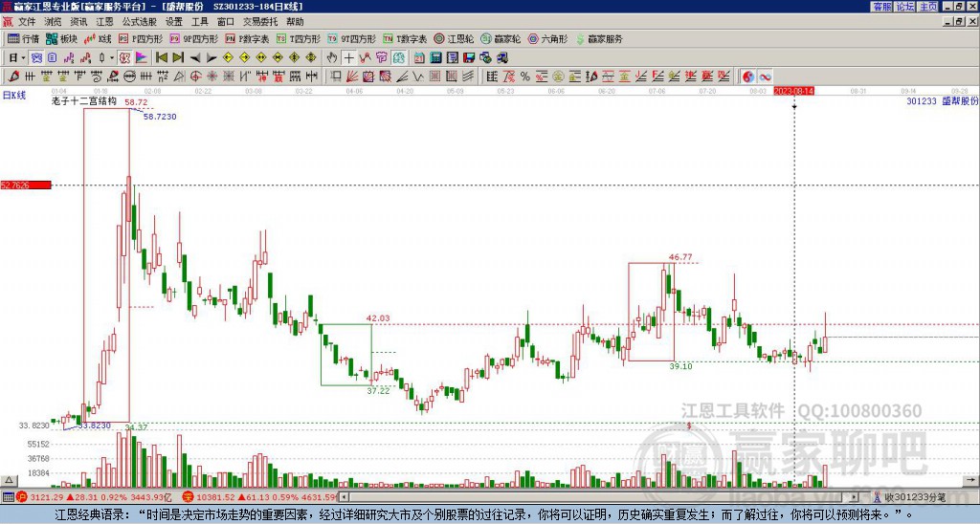Click the 301233 盛帮股份 stock label

pos(942,101)
